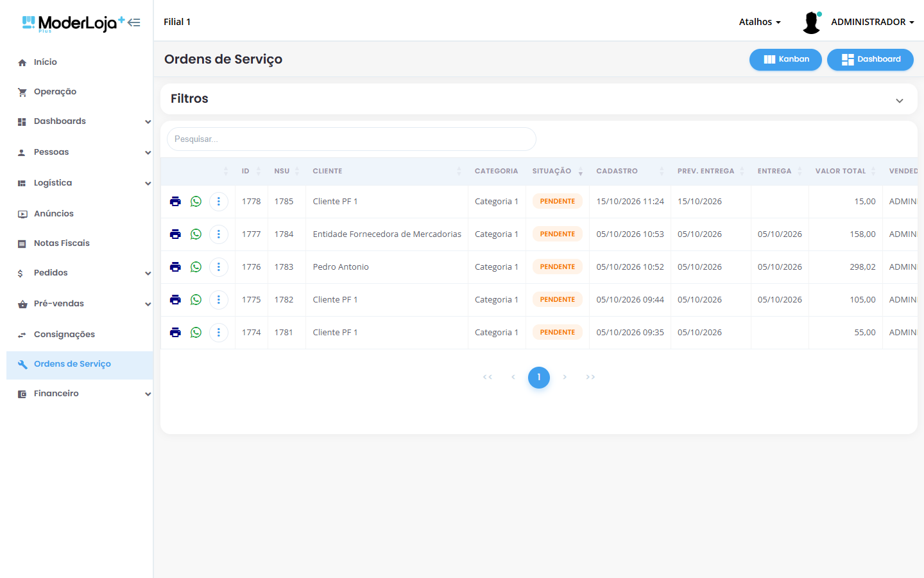This screenshot has width=924, height=578.
Task: Expand the Pré-vendas sidebar menu
Action: 80,304
